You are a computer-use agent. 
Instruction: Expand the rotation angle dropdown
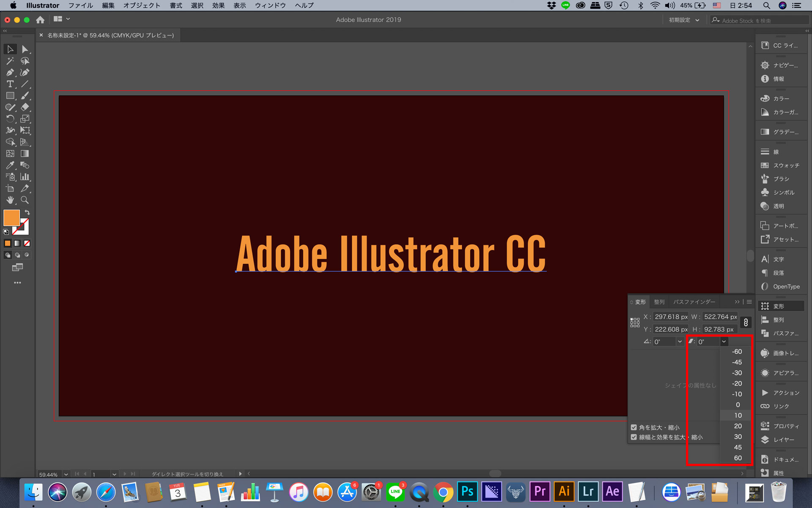pyautogui.click(x=679, y=342)
